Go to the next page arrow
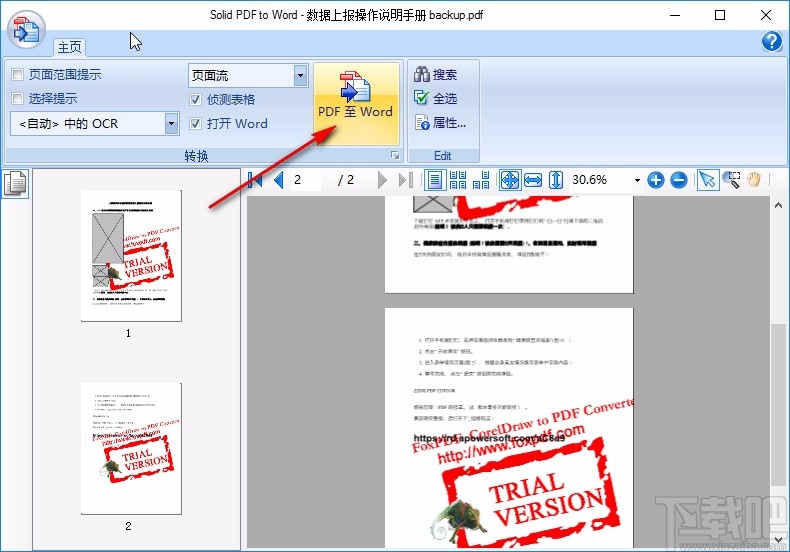 point(382,180)
